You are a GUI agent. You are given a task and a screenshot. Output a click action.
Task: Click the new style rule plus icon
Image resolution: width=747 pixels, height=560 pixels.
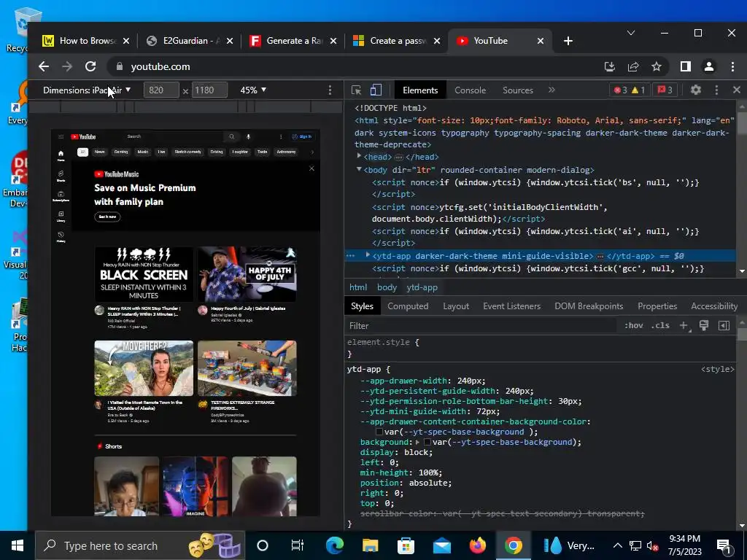point(684,326)
